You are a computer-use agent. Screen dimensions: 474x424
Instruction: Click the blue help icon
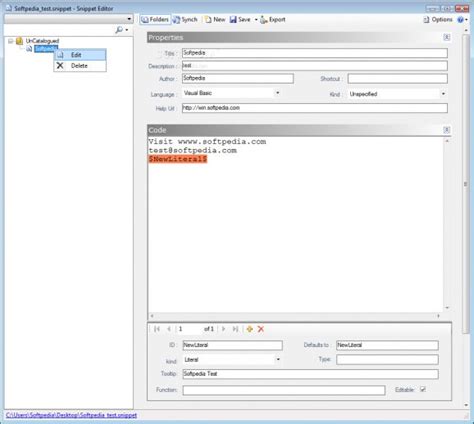click(x=460, y=20)
